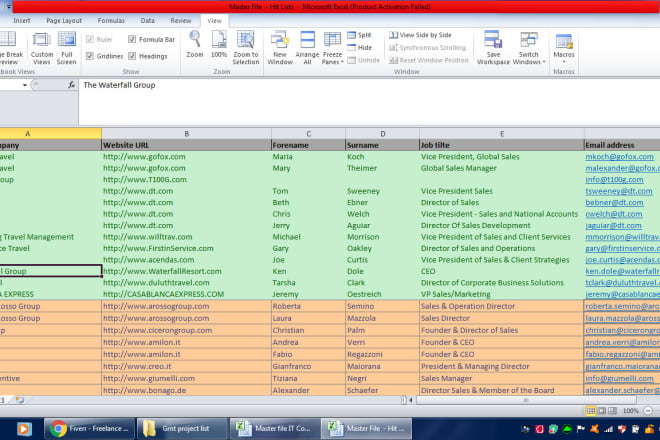Select Page Break Preview in status bar
Screen dimensions: 660x440
612,411
